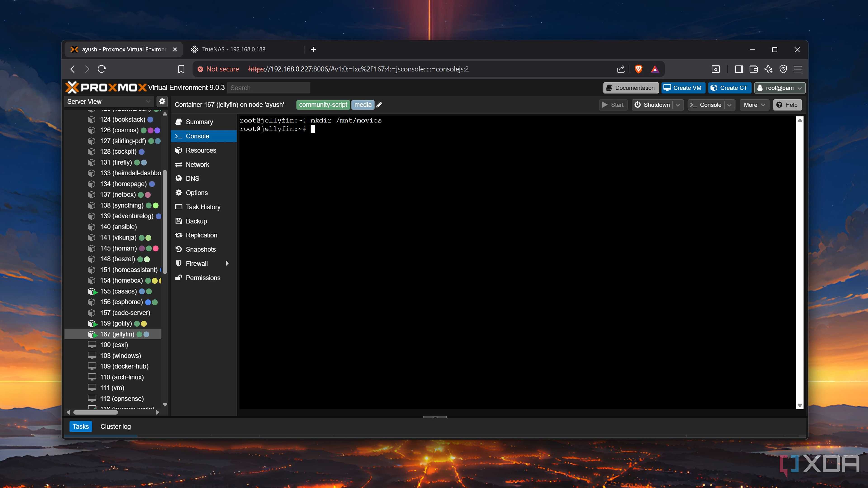Click the browser reload icon
The height and width of the screenshot is (488, 868).
pos(101,69)
